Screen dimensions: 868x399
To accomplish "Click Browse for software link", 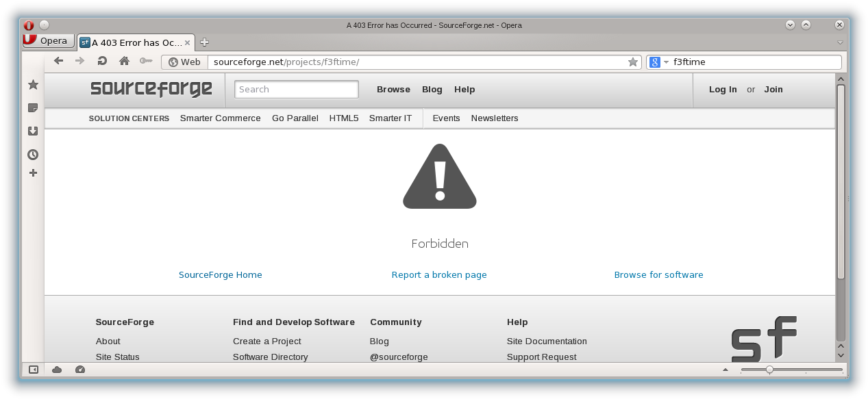I will pyautogui.click(x=659, y=275).
